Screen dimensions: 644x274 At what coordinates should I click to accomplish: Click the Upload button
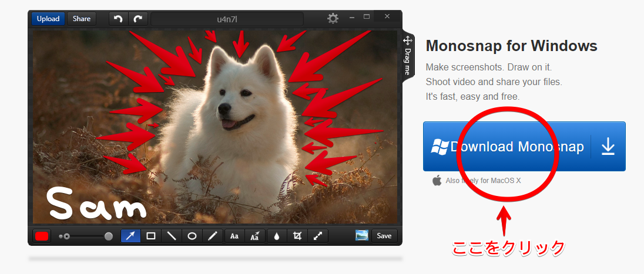(x=48, y=19)
